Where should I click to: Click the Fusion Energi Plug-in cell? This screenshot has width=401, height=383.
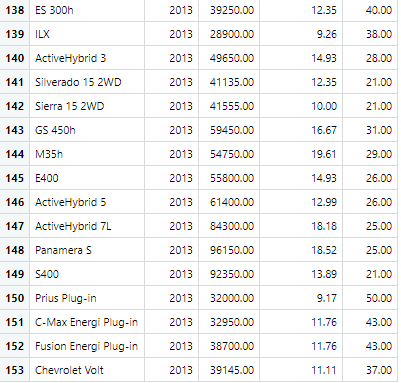(x=87, y=346)
